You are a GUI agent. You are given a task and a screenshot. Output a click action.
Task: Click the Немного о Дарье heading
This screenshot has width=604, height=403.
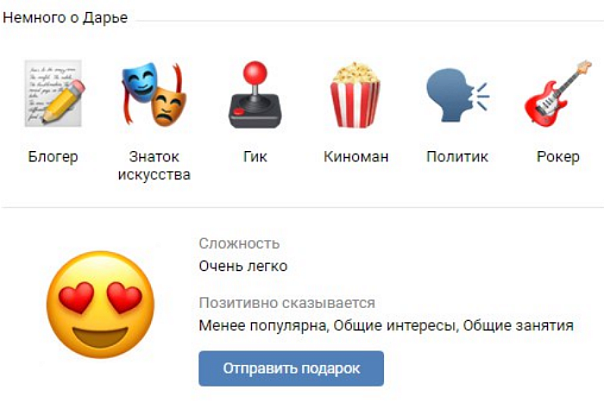point(65,18)
